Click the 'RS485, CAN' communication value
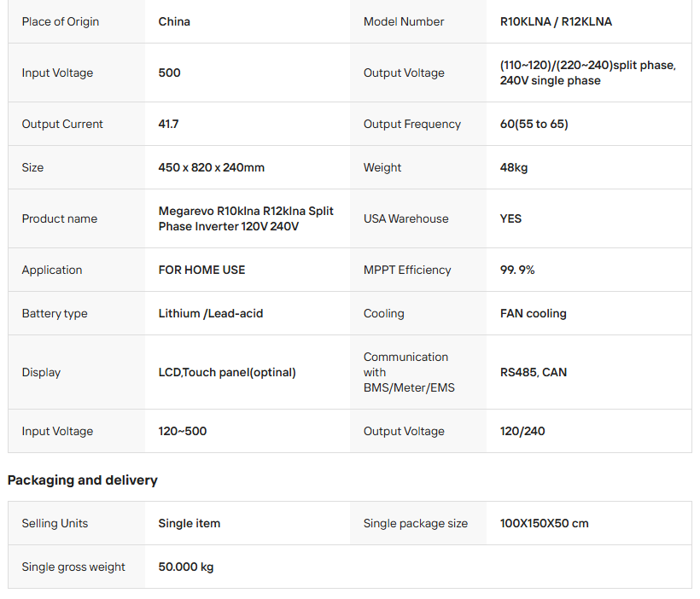700x599 pixels. (534, 372)
